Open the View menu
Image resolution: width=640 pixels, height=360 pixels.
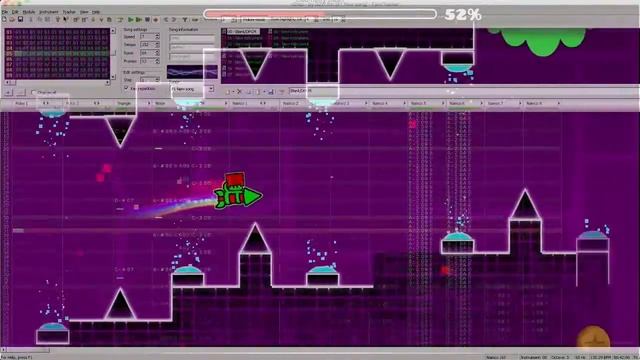[84, 12]
